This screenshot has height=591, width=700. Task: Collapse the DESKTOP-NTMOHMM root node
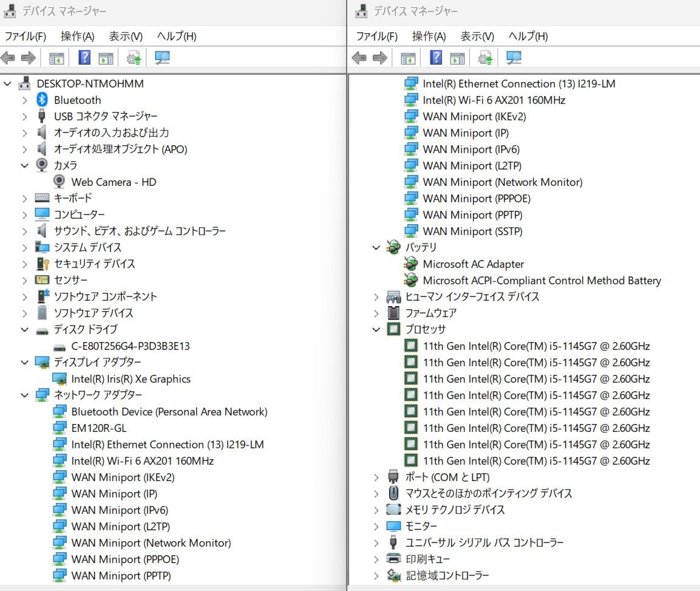tap(7, 84)
